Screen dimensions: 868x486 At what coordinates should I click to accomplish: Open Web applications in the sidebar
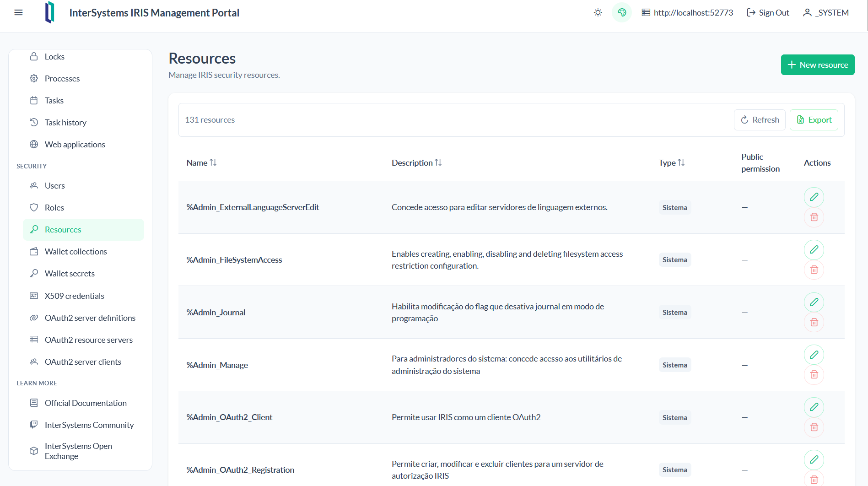click(x=83, y=145)
